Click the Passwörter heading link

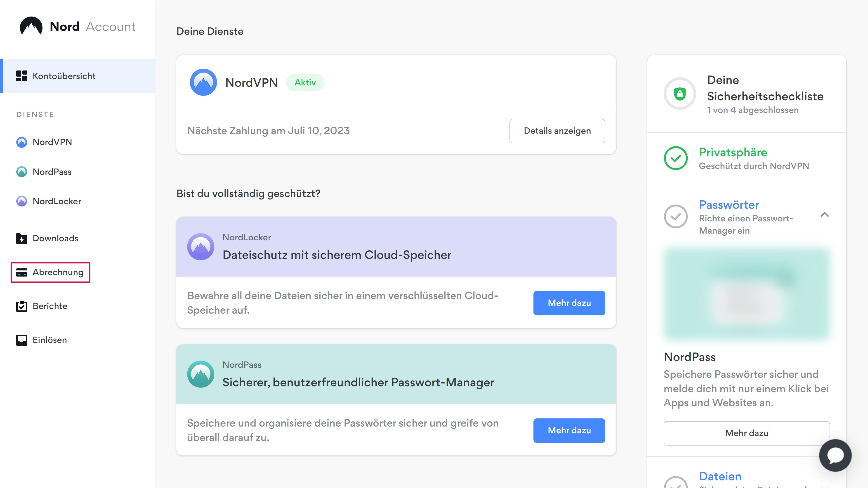729,205
